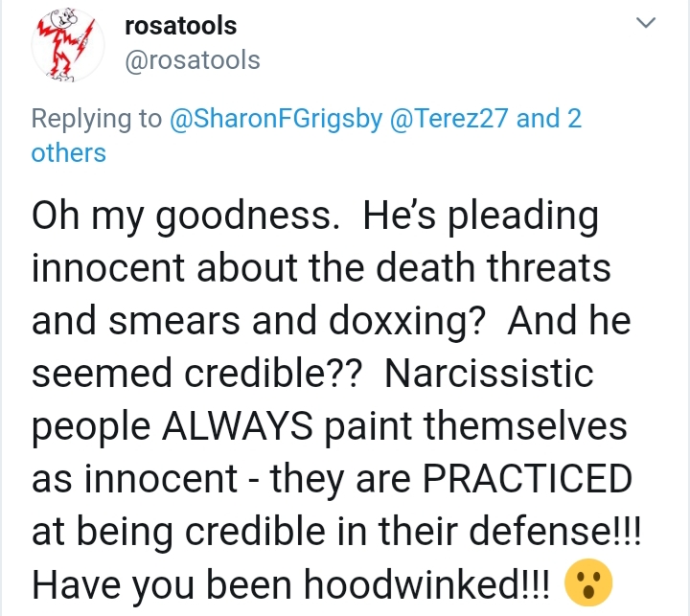Click the rosatools display name
The height and width of the screenshot is (616, 690).
click(x=181, y=26)
